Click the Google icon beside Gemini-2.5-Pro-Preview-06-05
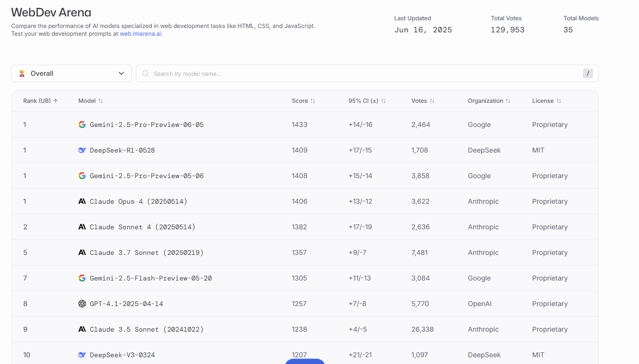The width and height of the screenshot is (639, 364). point(82,125)
